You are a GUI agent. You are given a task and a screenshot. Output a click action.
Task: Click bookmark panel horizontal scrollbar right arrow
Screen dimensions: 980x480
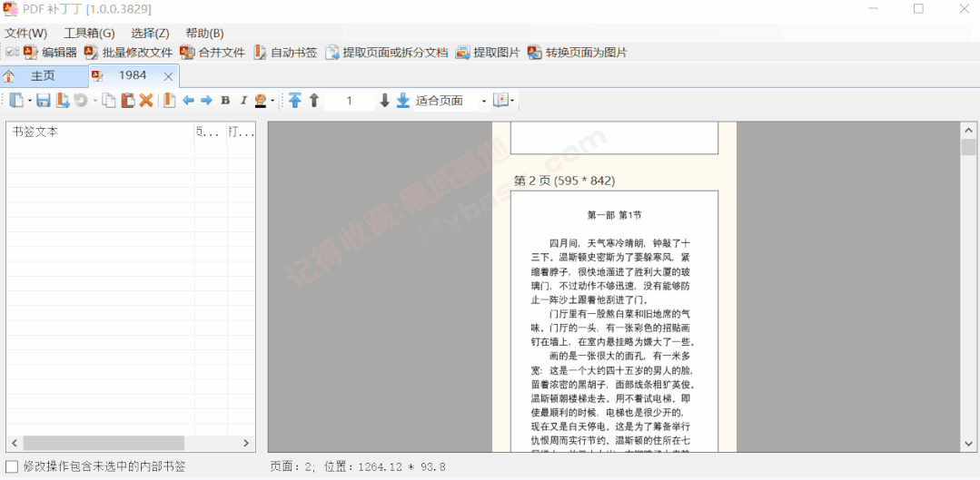point(247,443)
